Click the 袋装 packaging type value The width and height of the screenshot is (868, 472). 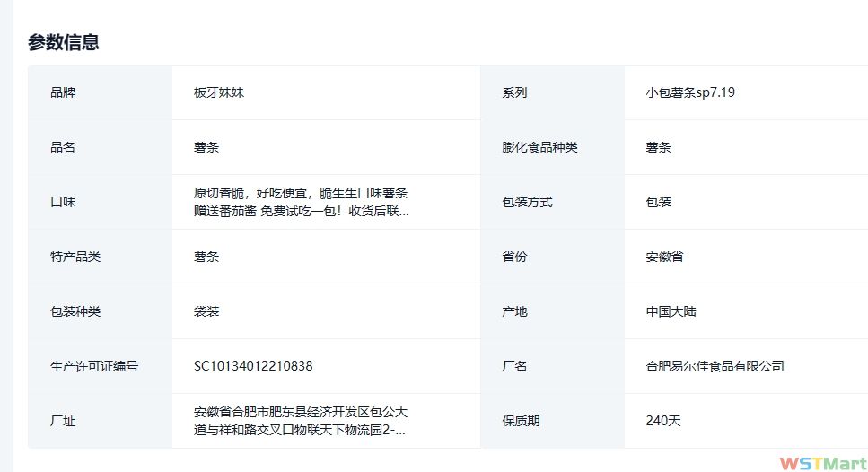(x=206, y=311)
